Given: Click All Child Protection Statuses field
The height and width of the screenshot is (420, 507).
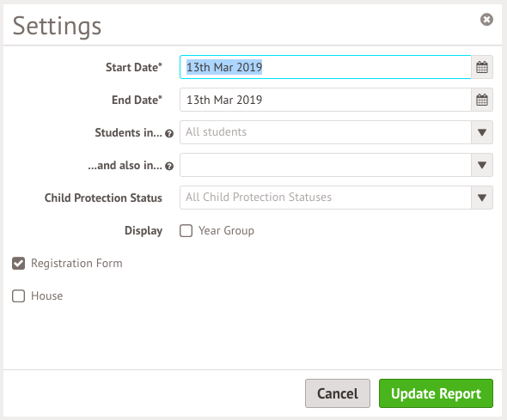Looking at the screenshot, I should pyautogui.click(x=326, y=198).
